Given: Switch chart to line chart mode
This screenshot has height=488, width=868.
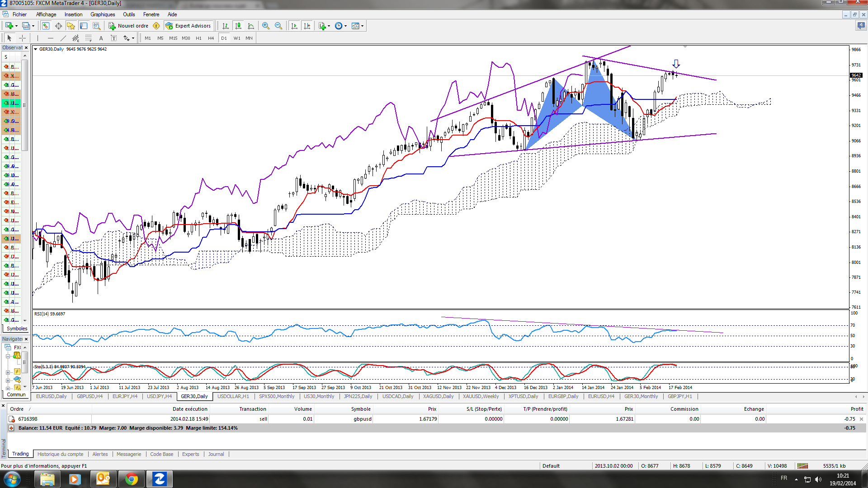Looking at the screenshot, I should point(251,26).
